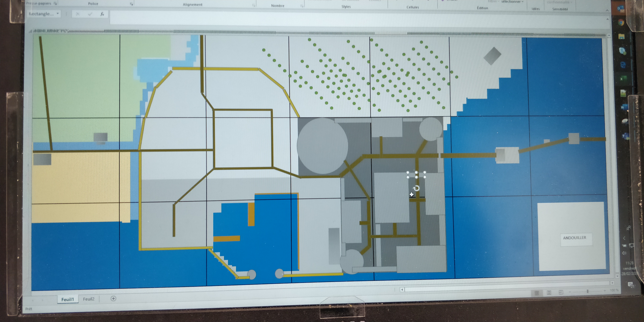This screenshot has width=644, height=322.
Task: Click the Enter checkmark icon in formula bar
Action: tap(90, 14)
